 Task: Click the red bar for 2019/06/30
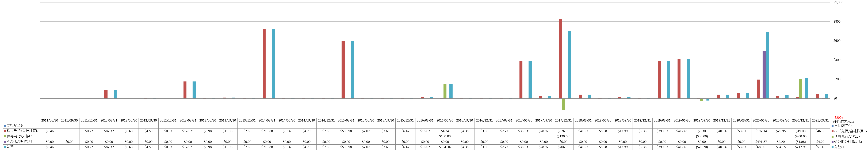(x=679, y=79)
